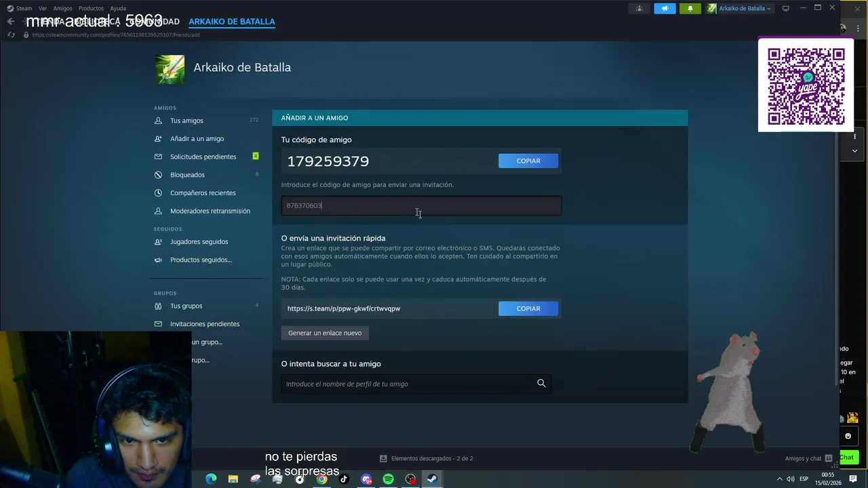Open Windows notification center icon

coord(853,479)
